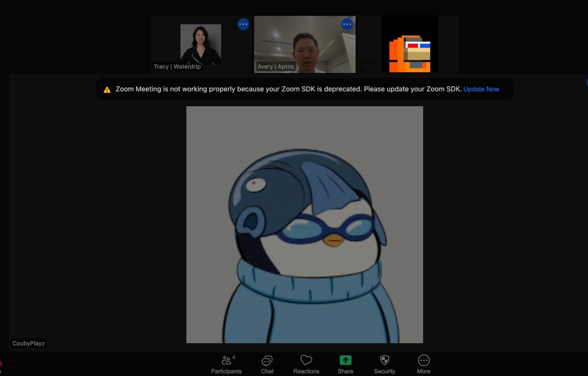Click the Update Now link
This screenshot has height=376, width=588.
[481, 89]
